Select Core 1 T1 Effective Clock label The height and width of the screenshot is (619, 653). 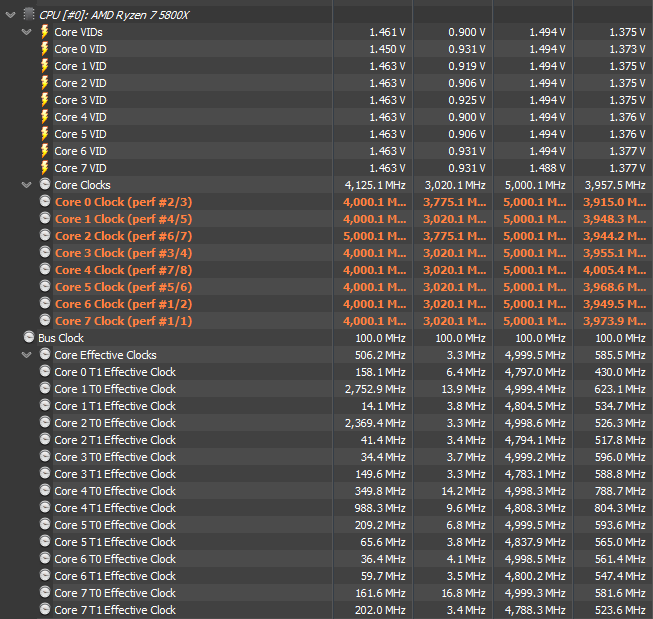115,406
